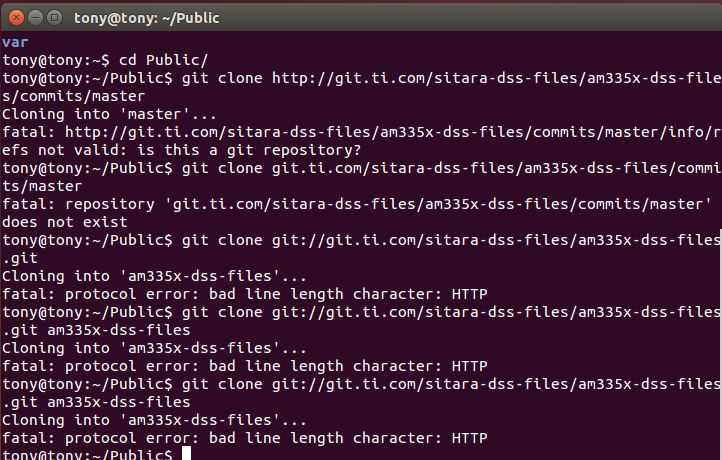Click the 'does not exist' error line
Viewport: 722px width, 460px height.
pyautogui.click(x=65, y=222)
